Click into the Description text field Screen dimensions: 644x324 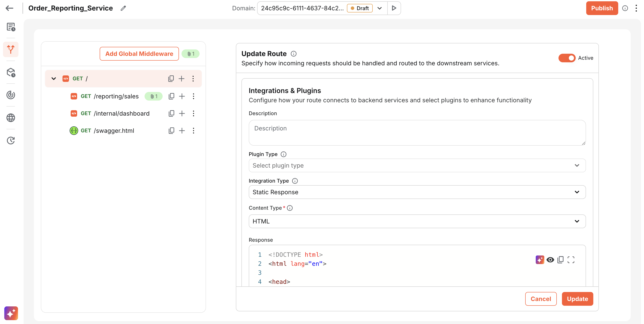point(417,133)
